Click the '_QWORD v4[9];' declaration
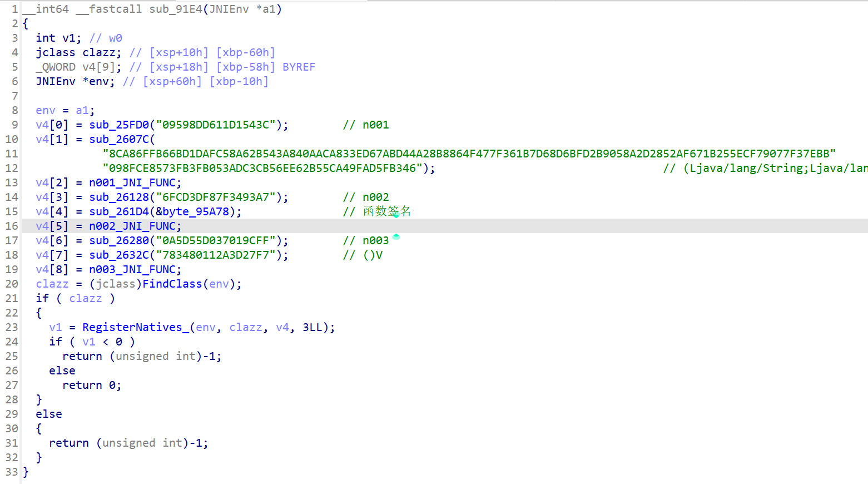 coord(79,67)
